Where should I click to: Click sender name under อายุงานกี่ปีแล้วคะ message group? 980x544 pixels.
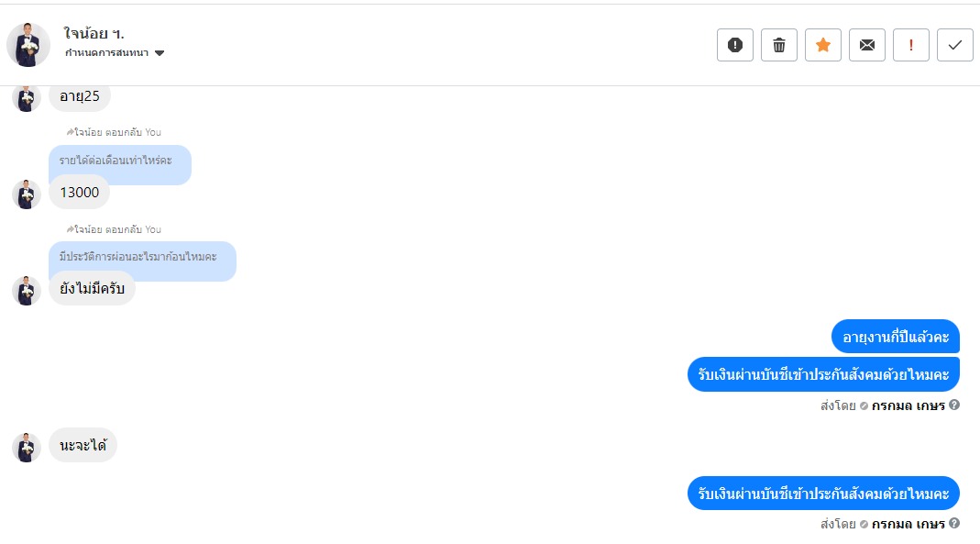908,405
